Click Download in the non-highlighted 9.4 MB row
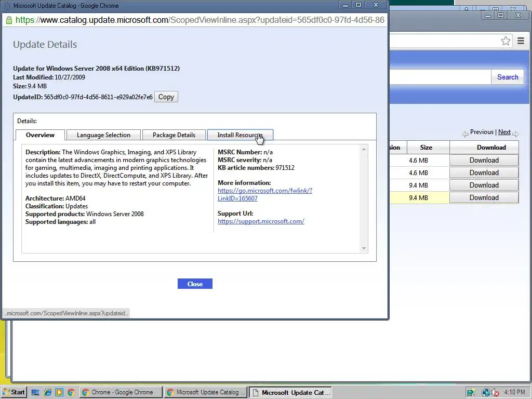 484,185
